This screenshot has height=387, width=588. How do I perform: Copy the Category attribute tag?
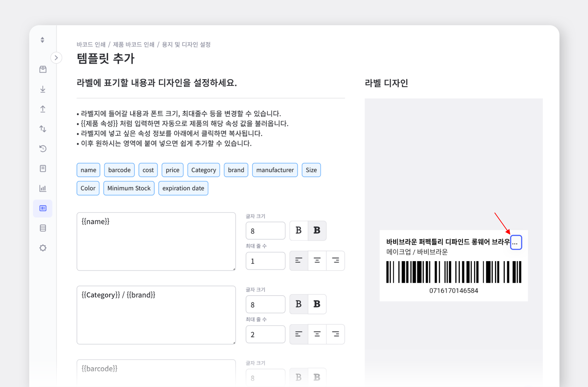[204, 170]
